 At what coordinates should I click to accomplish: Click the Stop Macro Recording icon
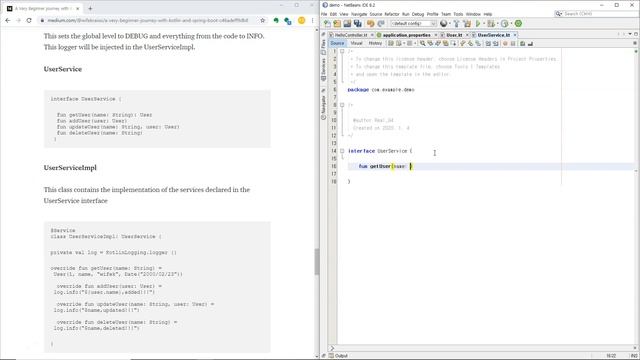pos(513,43)
